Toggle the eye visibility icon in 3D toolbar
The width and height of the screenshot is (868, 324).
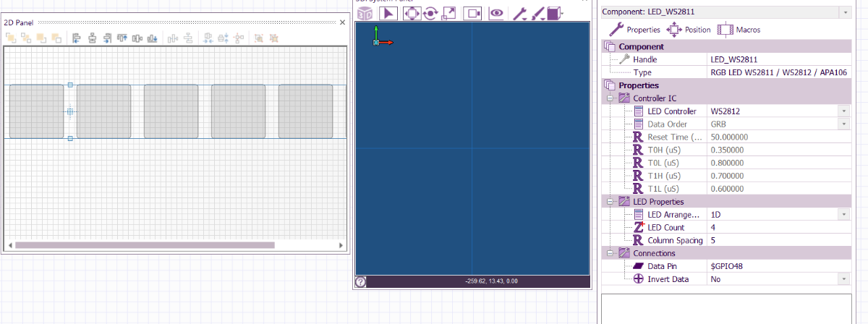tap(495, 13)
